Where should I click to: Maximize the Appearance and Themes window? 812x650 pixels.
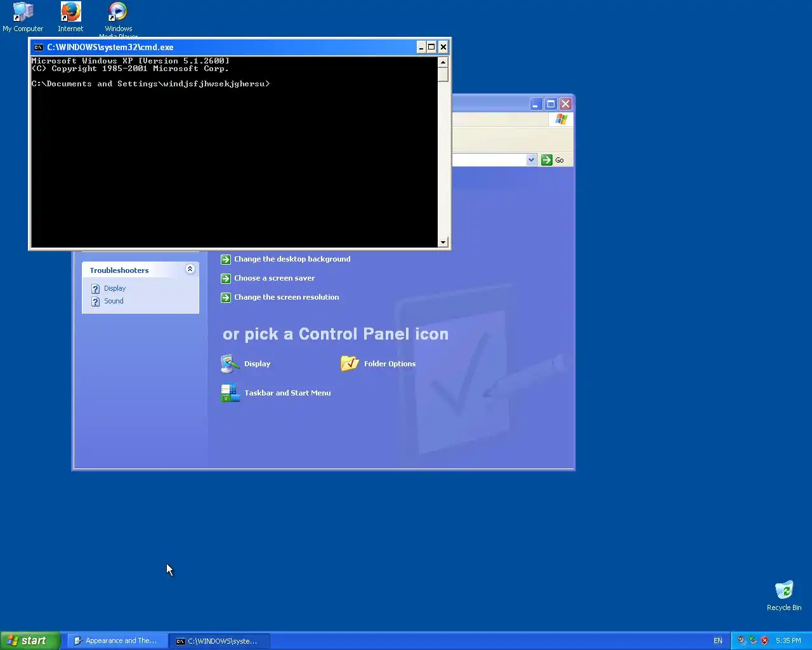[x=551, y=104]
